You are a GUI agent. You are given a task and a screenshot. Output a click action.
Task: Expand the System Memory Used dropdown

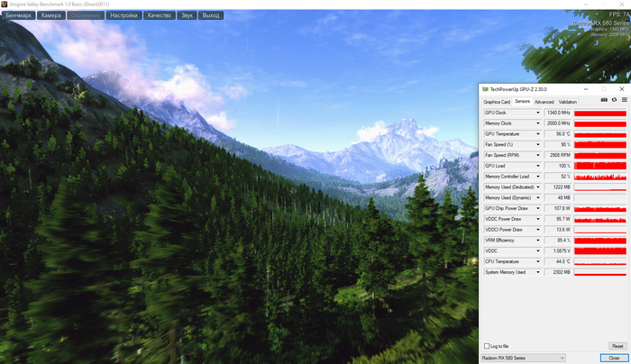[x=537, y=272]
